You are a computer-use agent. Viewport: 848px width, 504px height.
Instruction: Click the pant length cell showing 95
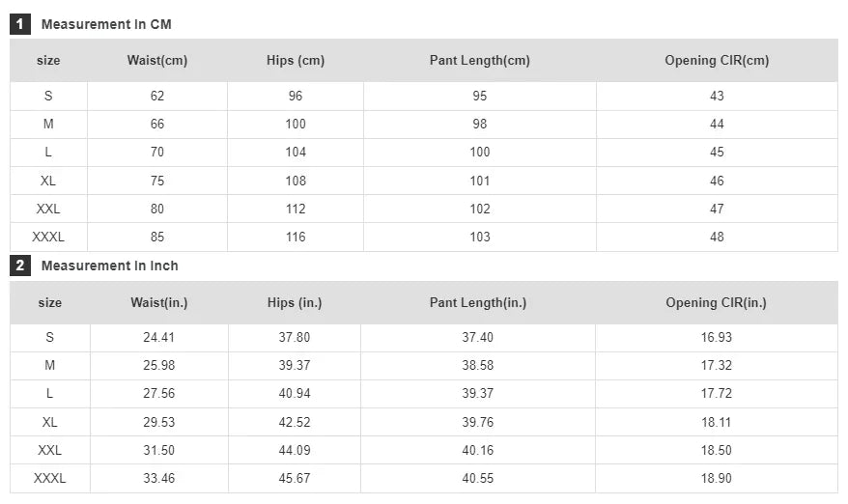click(480, 96)
